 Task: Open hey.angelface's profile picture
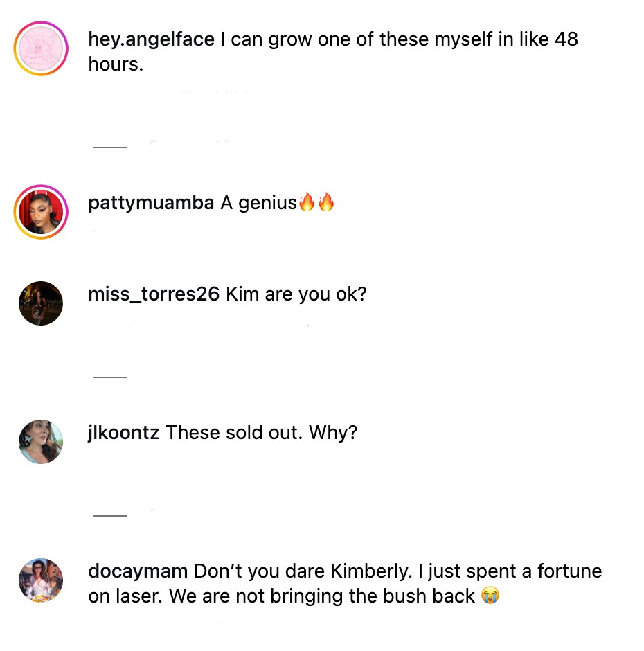pos(40,48)
